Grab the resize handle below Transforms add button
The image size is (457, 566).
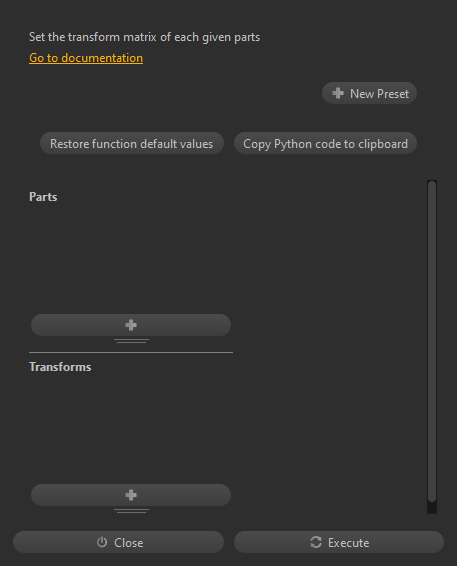[x=131, y=511]
